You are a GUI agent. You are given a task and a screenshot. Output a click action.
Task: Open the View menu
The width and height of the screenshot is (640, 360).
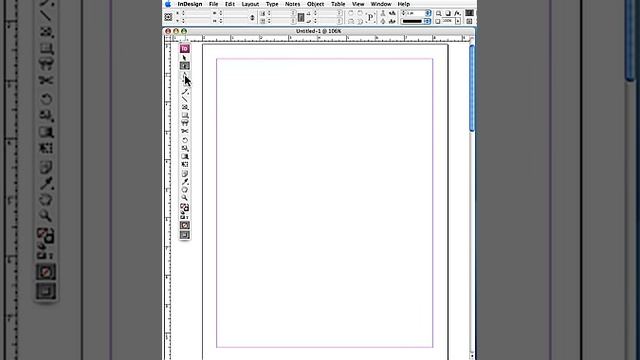(358, 4)
